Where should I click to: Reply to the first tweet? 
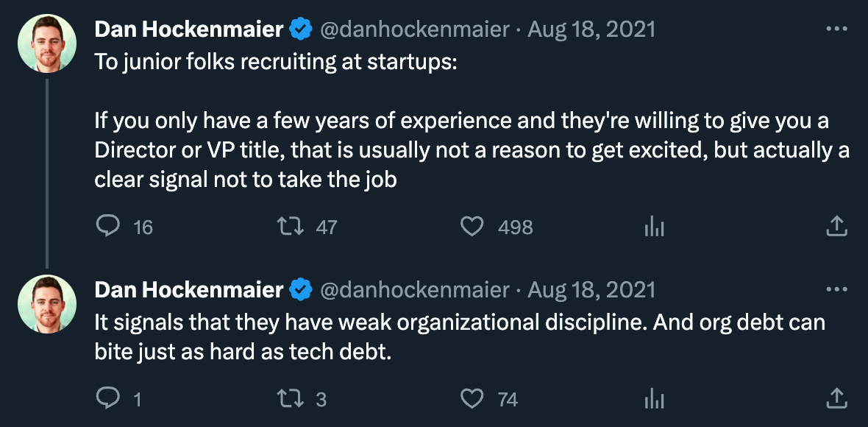109,227
